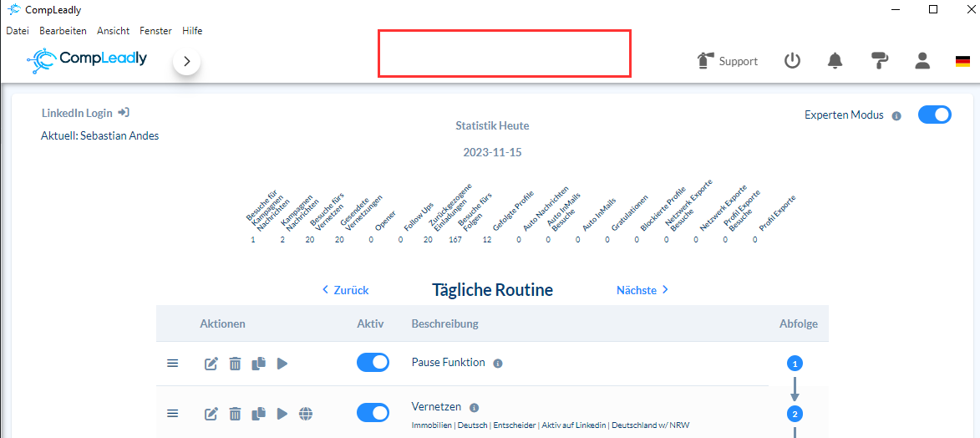
Task: Delete the Vernetzen routine entry
Action: click(235, 414)
